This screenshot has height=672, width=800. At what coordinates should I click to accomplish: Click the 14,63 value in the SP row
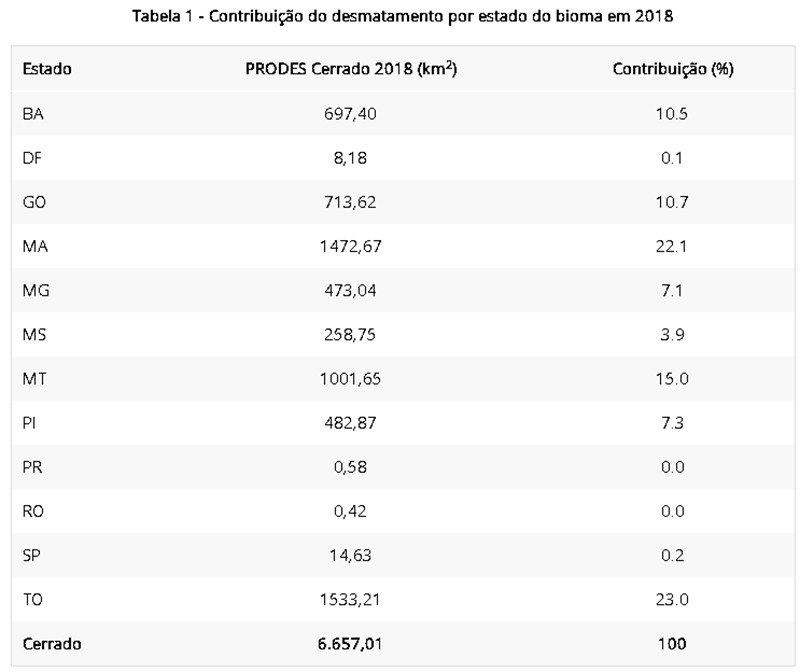pyautogui.click(x=351, y=555)
